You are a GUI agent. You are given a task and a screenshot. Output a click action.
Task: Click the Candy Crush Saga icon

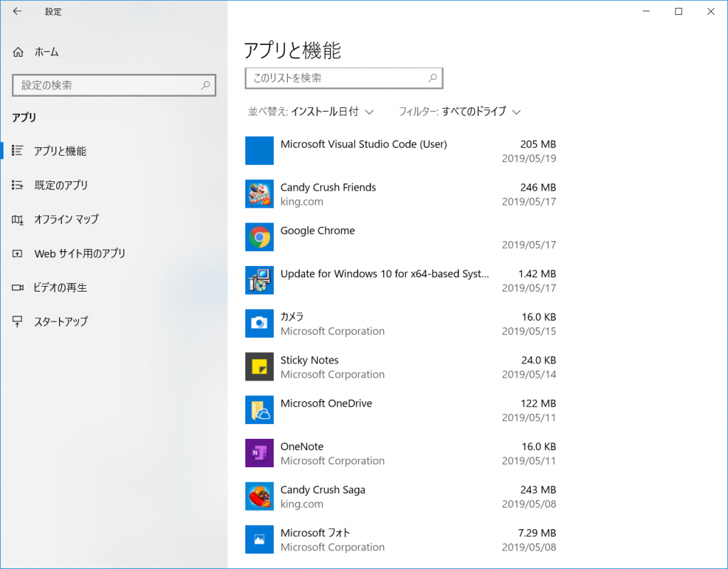259,496
